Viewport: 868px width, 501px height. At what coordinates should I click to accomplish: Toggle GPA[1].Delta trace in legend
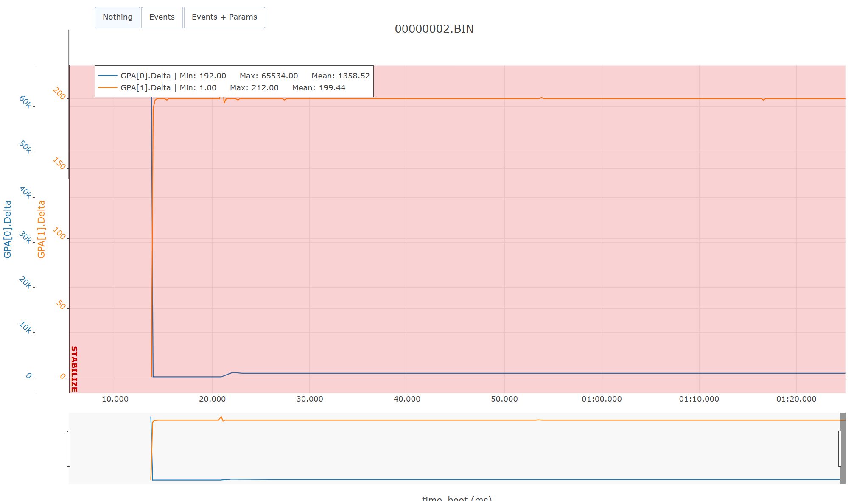146,87
